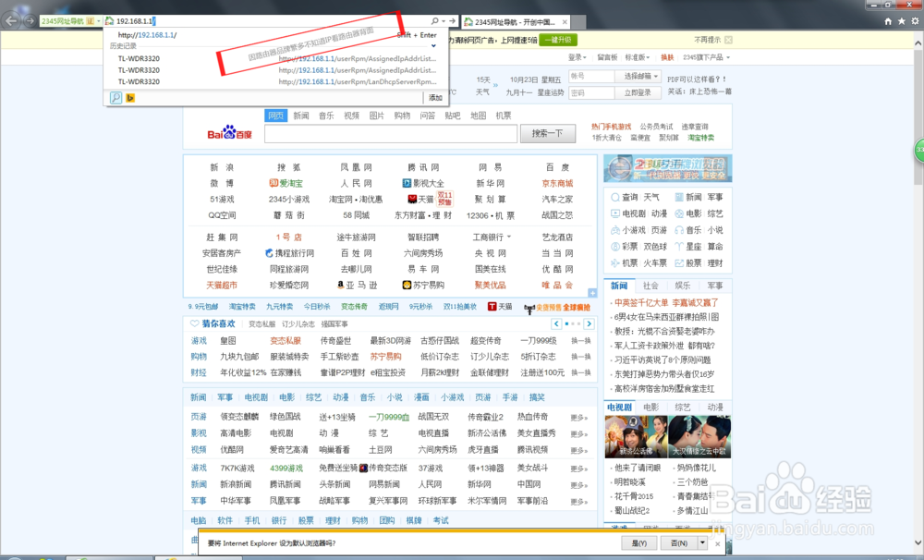Open the 留言板 link
The height and width of the screenshot is (560, 924).
coord(607,57)
